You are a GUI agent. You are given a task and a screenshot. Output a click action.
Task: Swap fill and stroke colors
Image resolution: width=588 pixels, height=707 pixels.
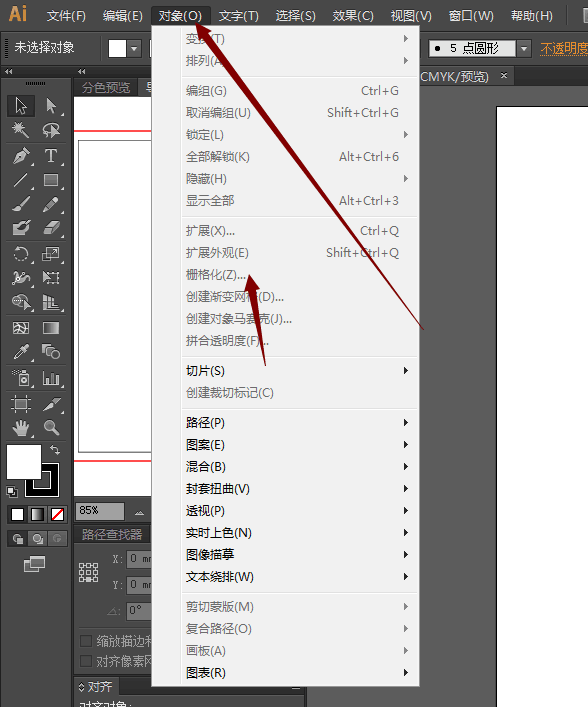tap(55, 450)
